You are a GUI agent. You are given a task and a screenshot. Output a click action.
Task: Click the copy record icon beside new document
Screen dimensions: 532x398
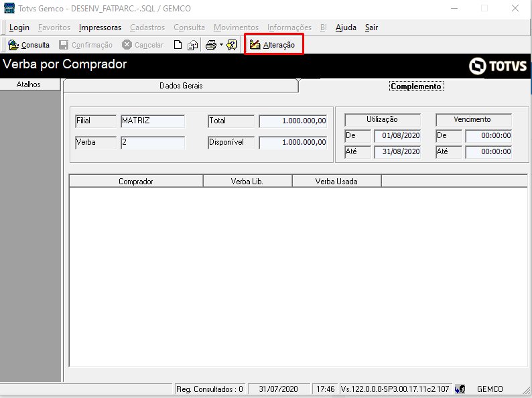(193, 45)
